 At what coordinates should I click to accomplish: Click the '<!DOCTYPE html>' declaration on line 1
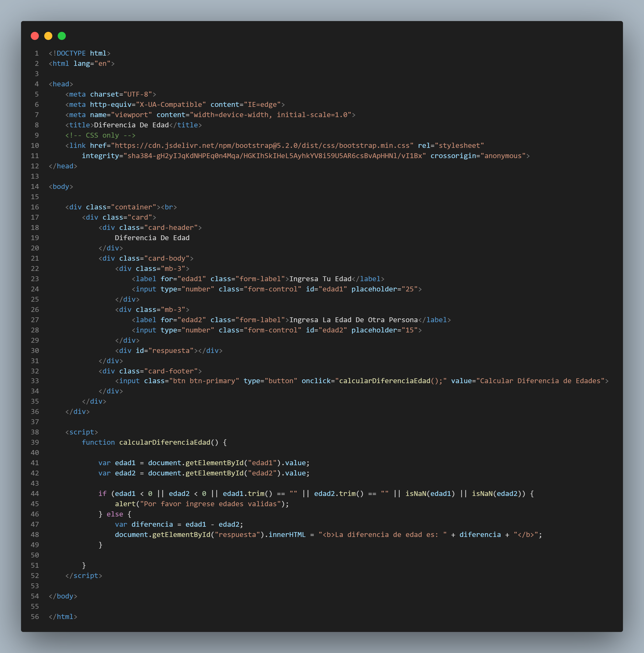80,53
